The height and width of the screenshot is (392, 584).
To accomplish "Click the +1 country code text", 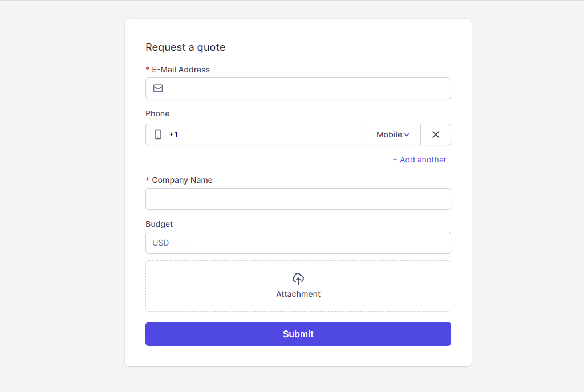I will (173, 134).
